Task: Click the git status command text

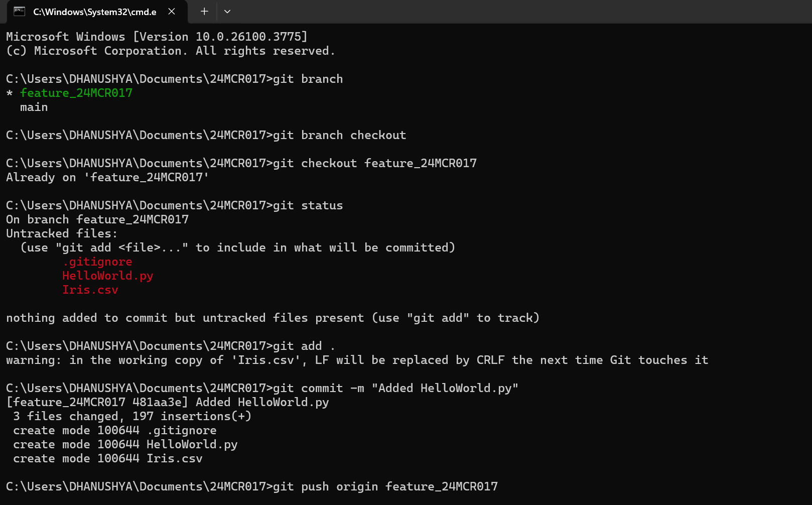Action: tap(308, 205)
